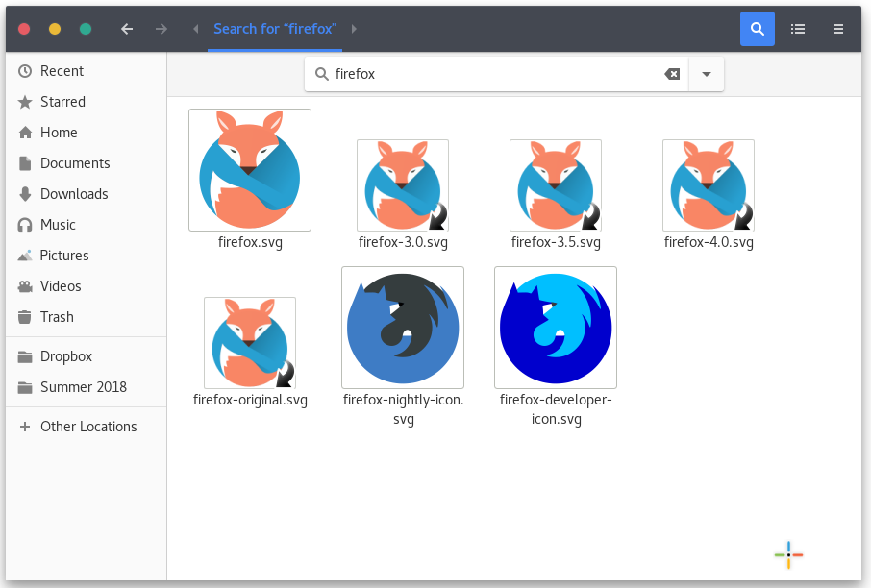
Task: Toggle the search button in header bar
Action: 757,29
